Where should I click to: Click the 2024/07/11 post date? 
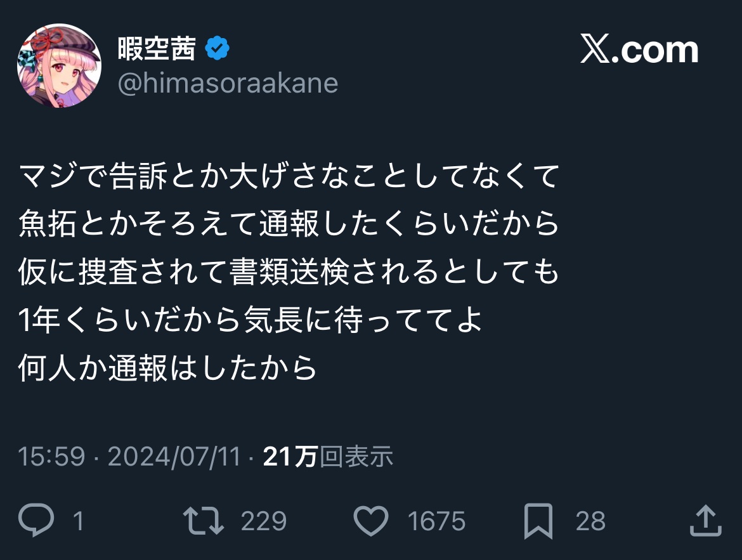pyautogui.click(x=174, y=457)
